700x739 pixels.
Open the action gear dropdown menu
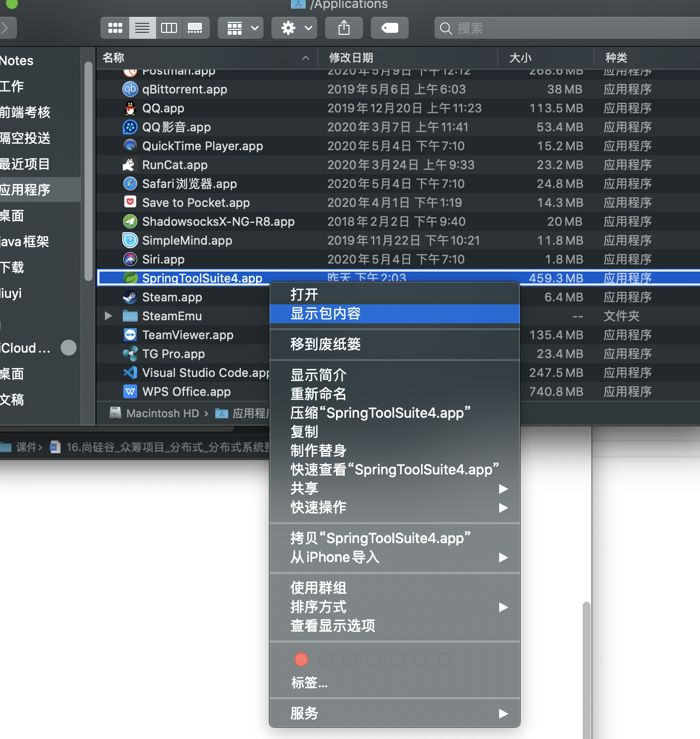pos(294,28)
